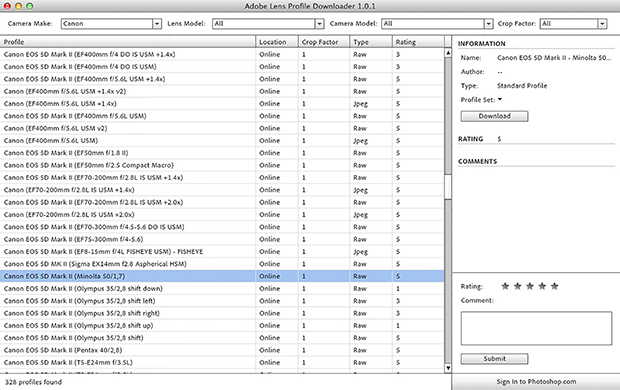Sort by Type column header

tap(370, 42)
